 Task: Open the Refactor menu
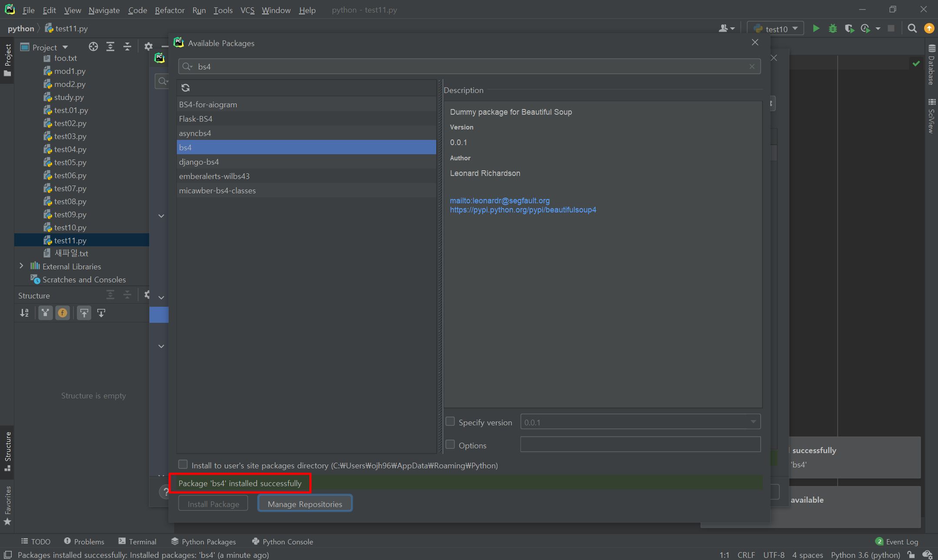click(169, 10)
